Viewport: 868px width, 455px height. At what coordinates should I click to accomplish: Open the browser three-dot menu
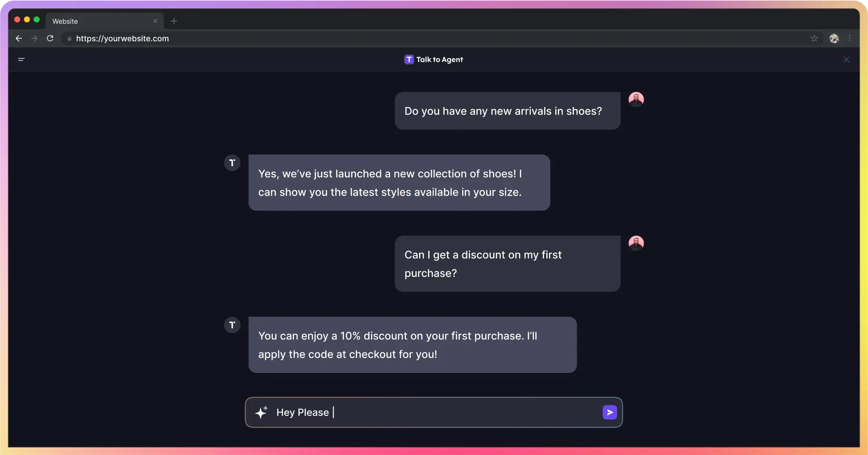point(850,38)
